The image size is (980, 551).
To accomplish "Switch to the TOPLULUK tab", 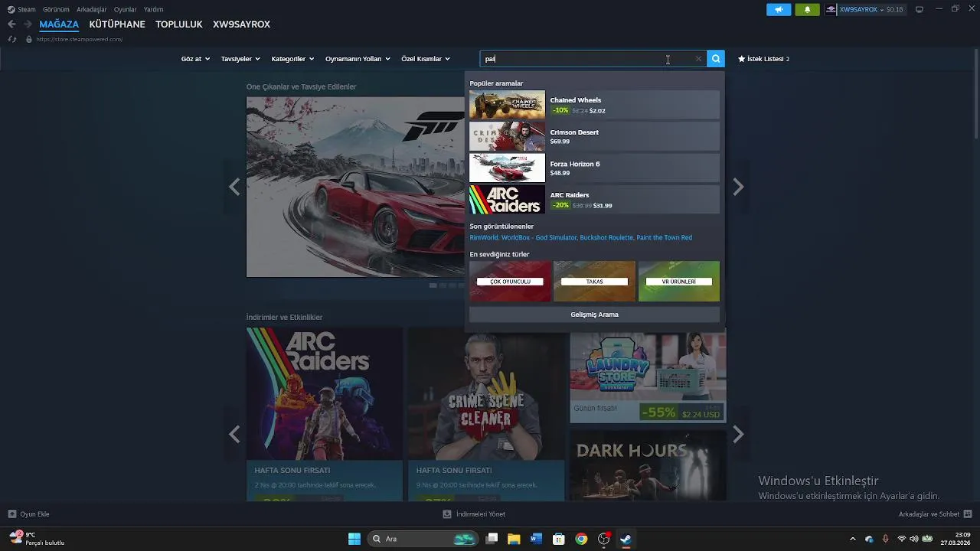I will (179, 24).
